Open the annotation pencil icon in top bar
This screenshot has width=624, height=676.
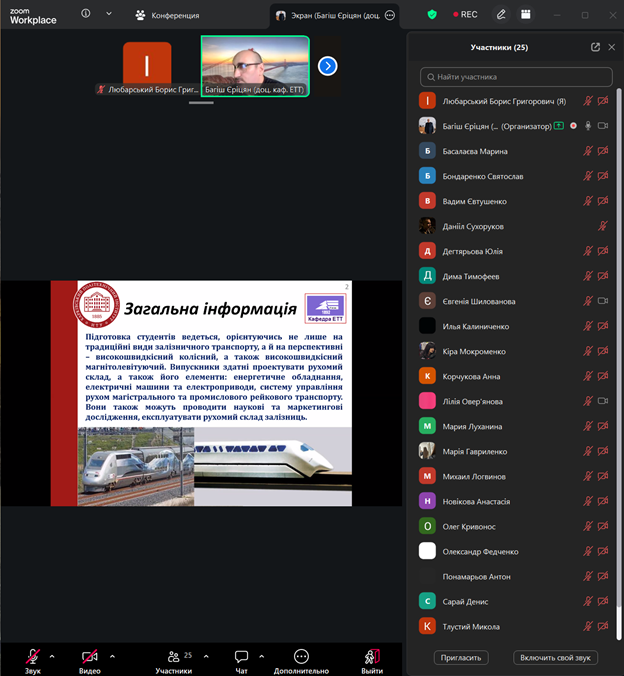[x=500, y=15]
